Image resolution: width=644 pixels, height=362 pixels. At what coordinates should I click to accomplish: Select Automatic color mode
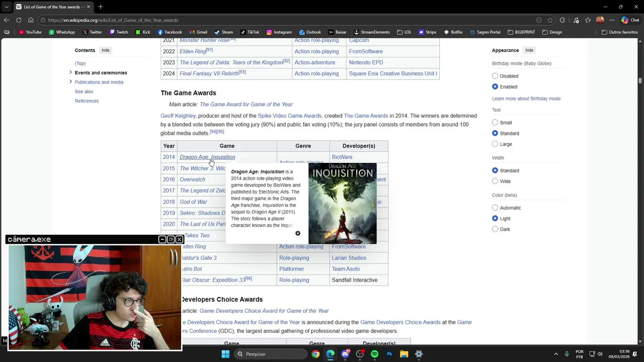[495, 208]
